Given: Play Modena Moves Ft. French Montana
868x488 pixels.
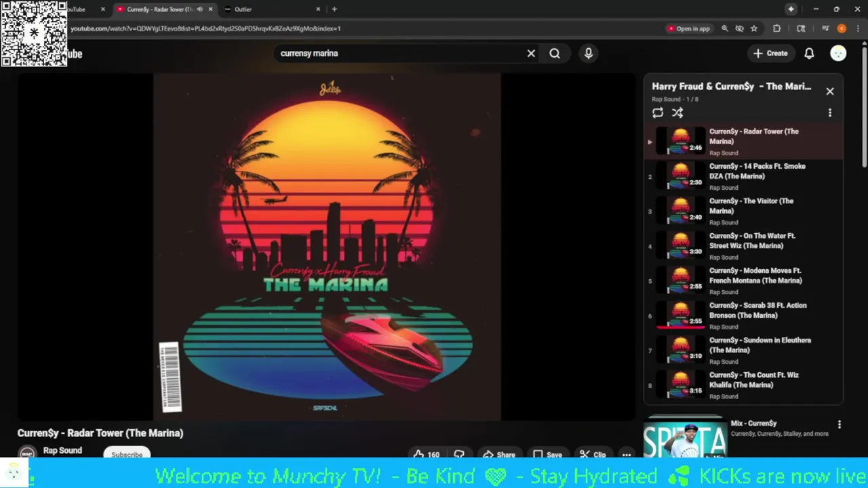Looking at the screenshot, I should (743, 281).
